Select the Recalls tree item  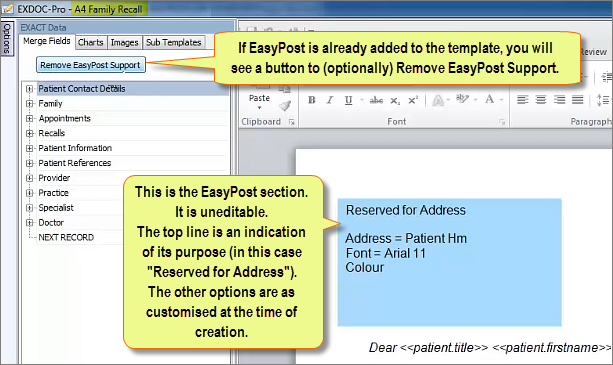pyautogui.click(x=52, y=133)
